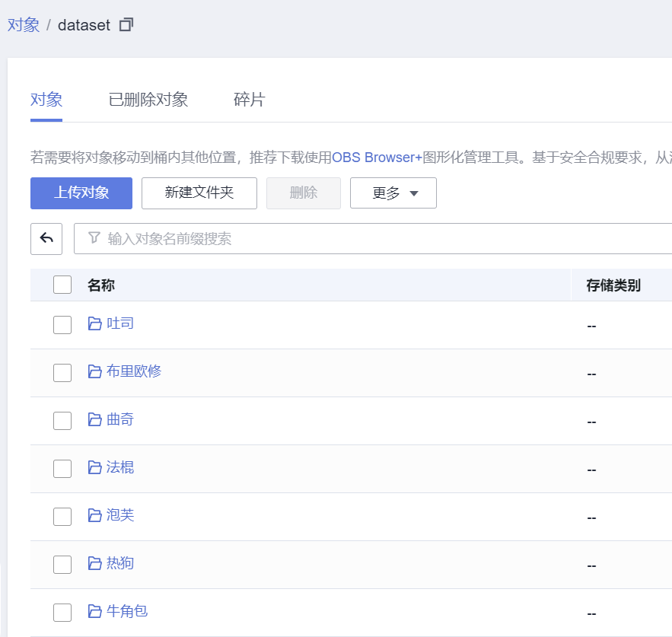Select the 牛角包 row checkbox
The width and height of the screenshot is (672, 637).
(x=62, y=612)
